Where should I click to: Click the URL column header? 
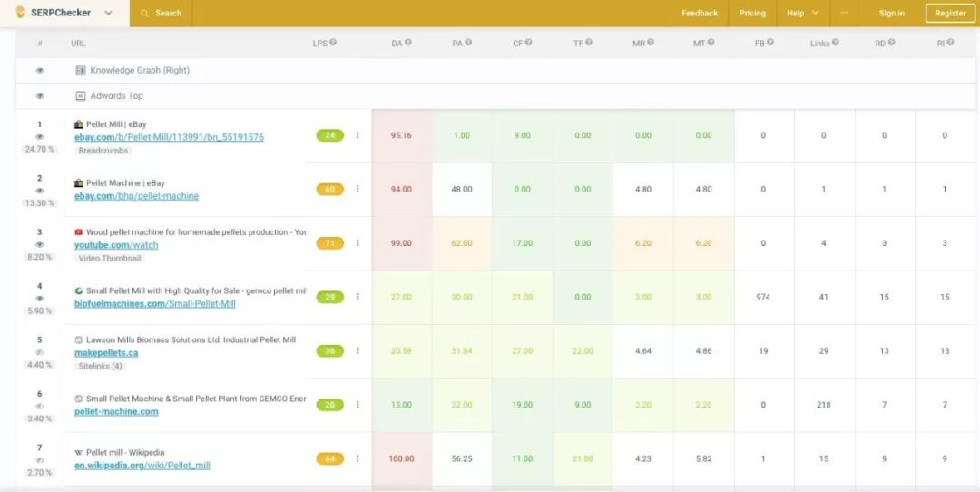click(78, 44)
